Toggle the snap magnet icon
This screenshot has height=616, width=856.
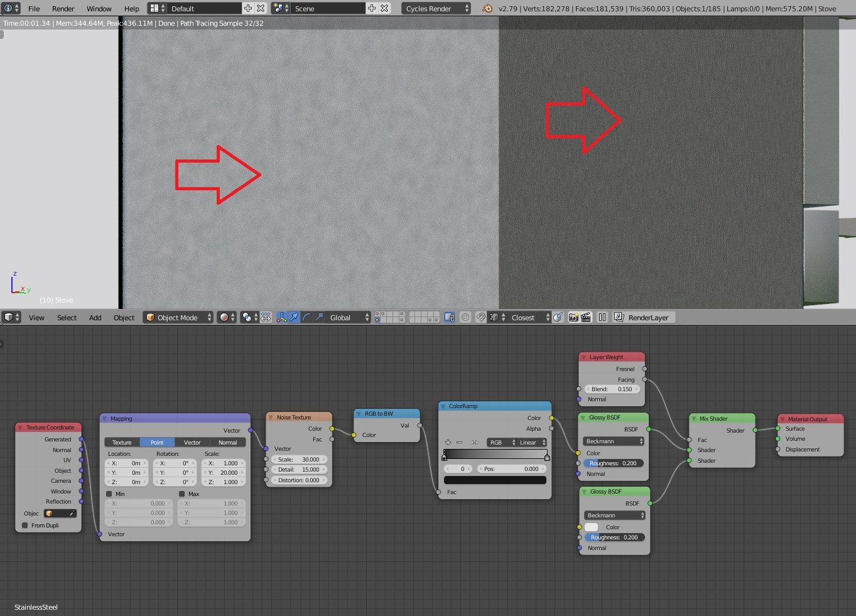coord(480,317)
